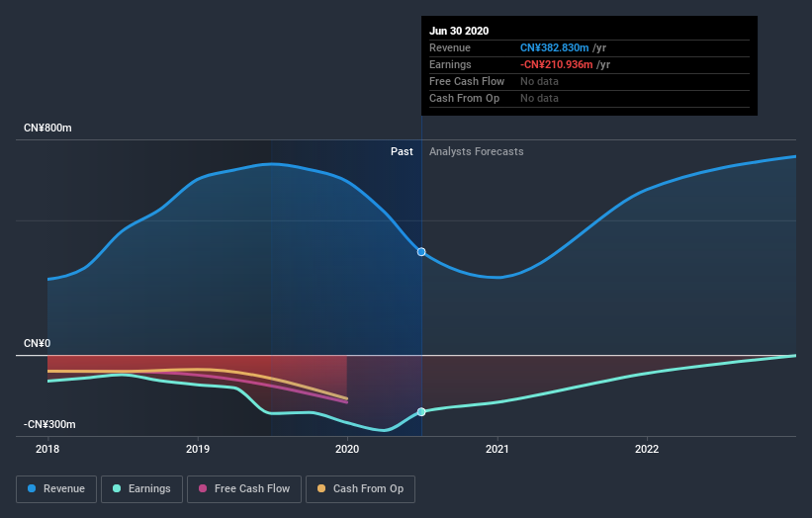Click the tooltip Earnings row label

tap(451, 64)
